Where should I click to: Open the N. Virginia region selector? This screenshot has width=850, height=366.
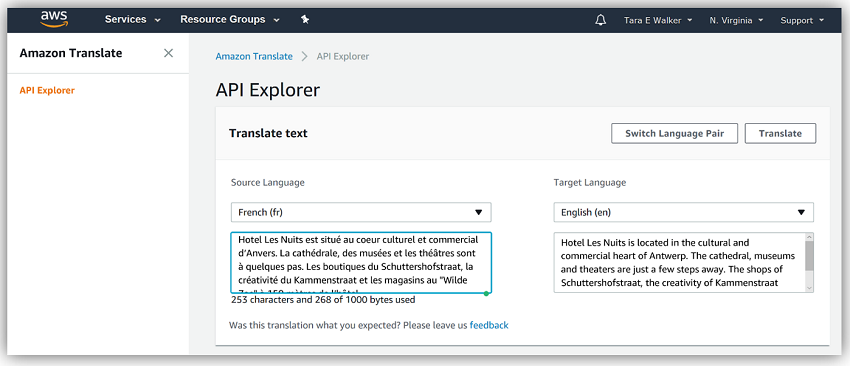(736, 21)
